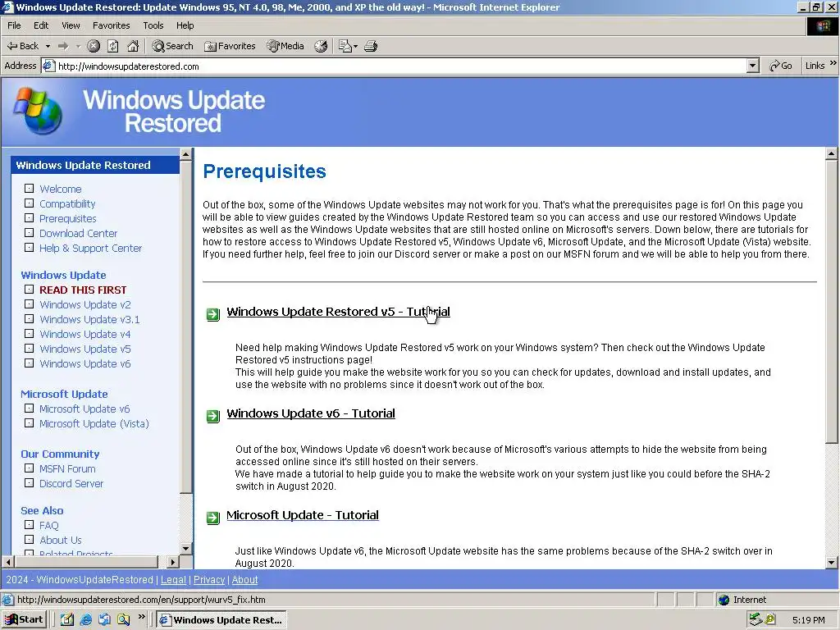Image resolution: width=840 pixels, height=630 pixels.
Task: Click the box icon beside FAQ
Action: (29, 525)
